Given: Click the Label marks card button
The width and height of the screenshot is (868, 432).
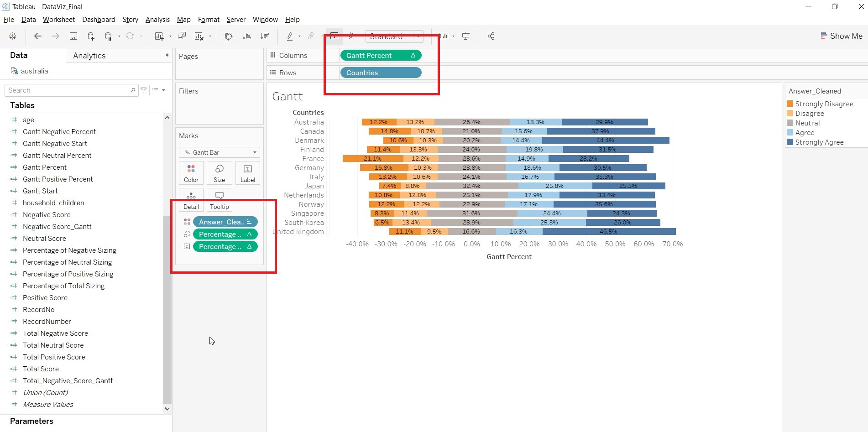Looking at the screenshot, I should tap(247, 173).
